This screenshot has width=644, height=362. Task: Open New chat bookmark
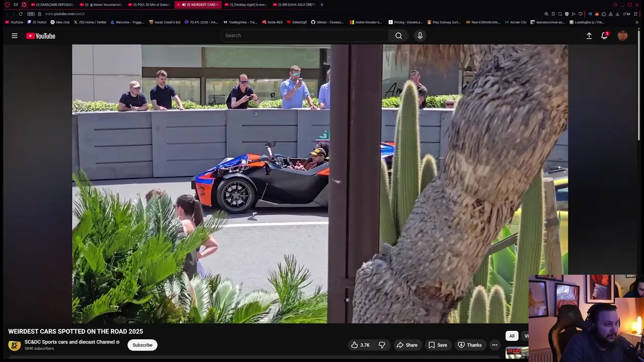(60, 22)
